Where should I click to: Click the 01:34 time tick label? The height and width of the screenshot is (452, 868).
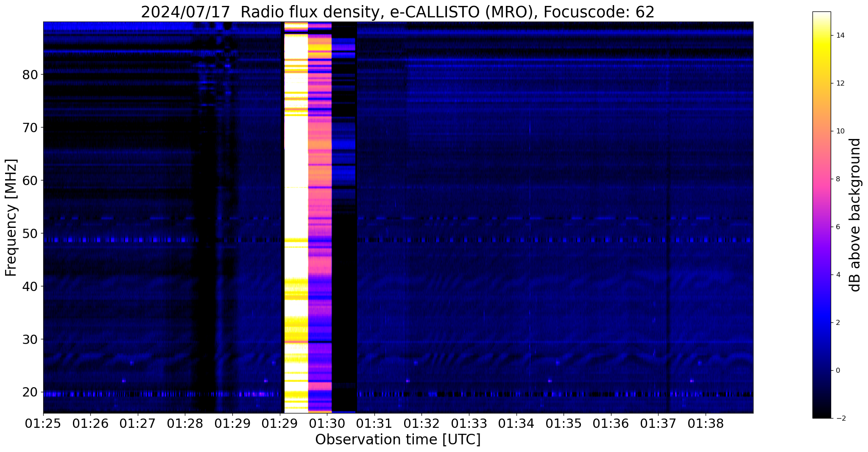click(516, 423)
